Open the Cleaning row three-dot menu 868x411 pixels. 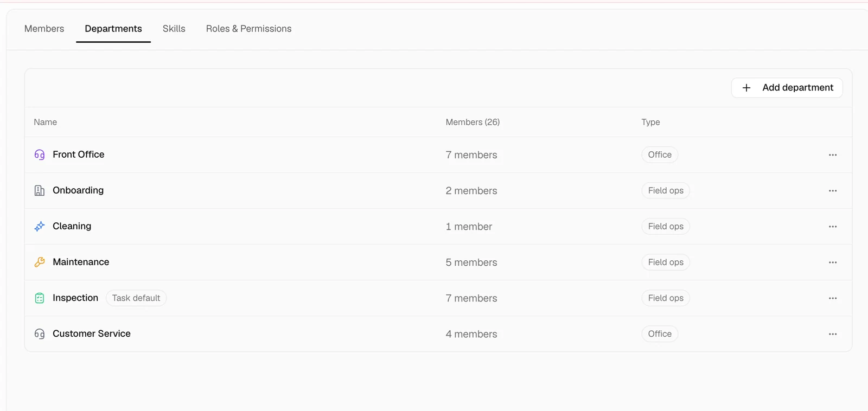pos(833,227)
